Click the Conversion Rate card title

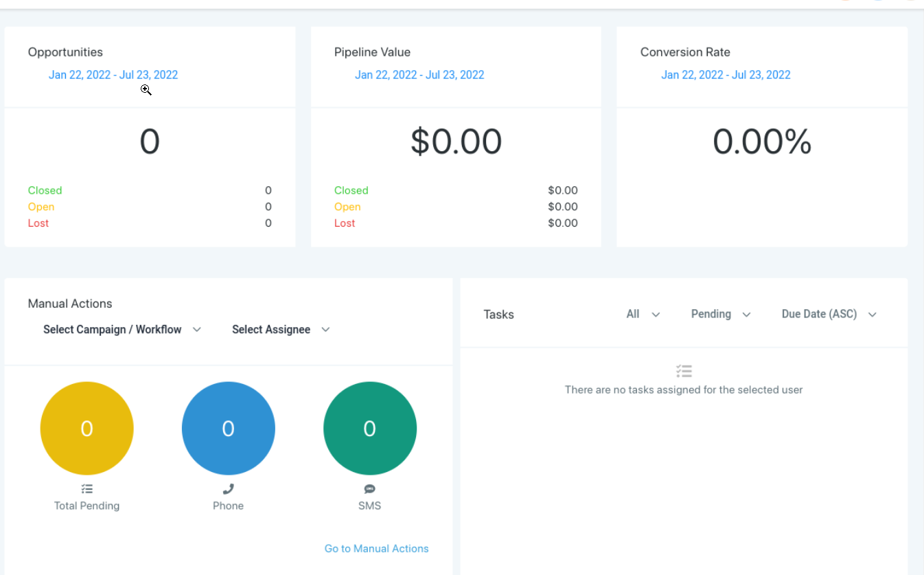685,52
